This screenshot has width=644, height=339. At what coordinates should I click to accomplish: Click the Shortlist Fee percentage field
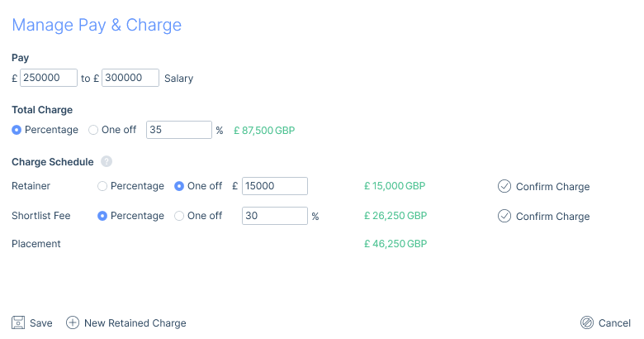click(x=275, y=216)
